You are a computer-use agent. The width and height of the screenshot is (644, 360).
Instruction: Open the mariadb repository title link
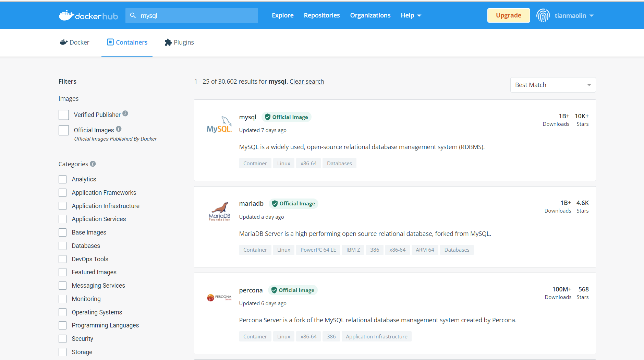(251, 203)
